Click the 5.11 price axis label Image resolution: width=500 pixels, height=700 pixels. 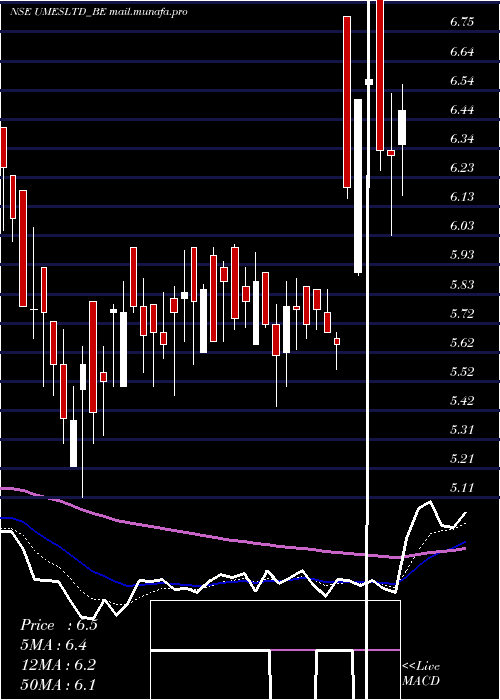click(462, 488)
